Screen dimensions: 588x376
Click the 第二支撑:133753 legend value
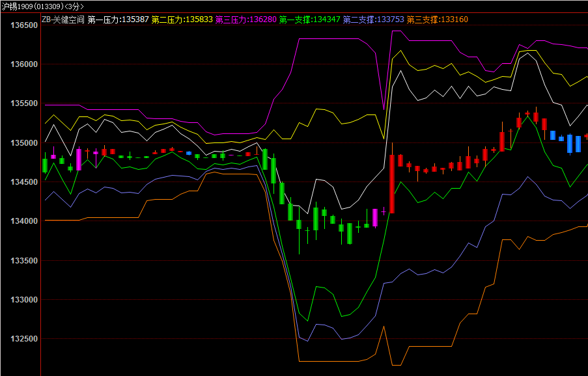(374, 20)
